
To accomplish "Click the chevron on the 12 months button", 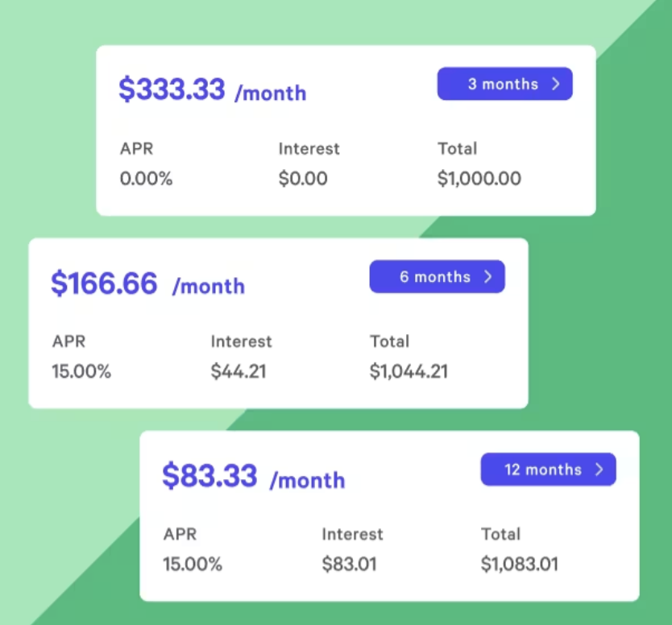I will (599, 470).
